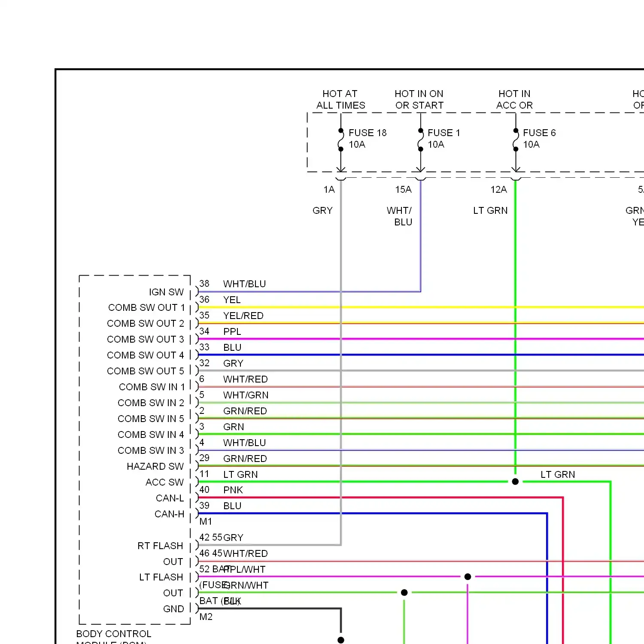This screenshot has height=644, width=644.
Task: Click the IGN SW terminal label
Action: [x=166, y=292]
